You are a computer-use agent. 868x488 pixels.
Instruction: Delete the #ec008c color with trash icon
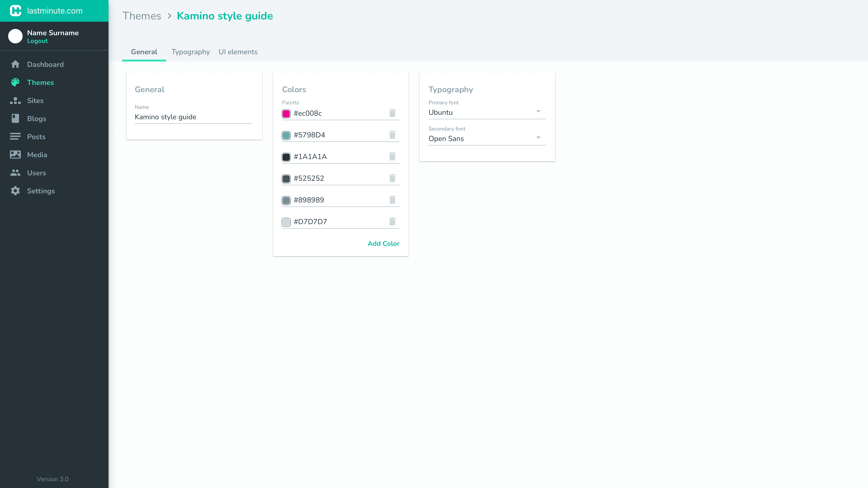point(392,113)
